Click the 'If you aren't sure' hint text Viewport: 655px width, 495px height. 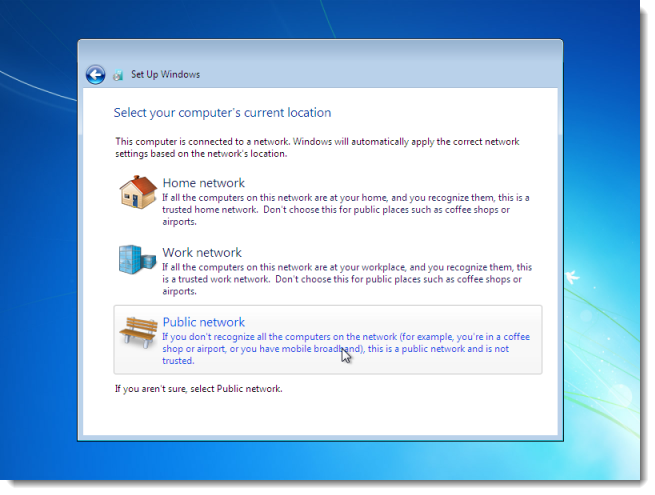199,389
